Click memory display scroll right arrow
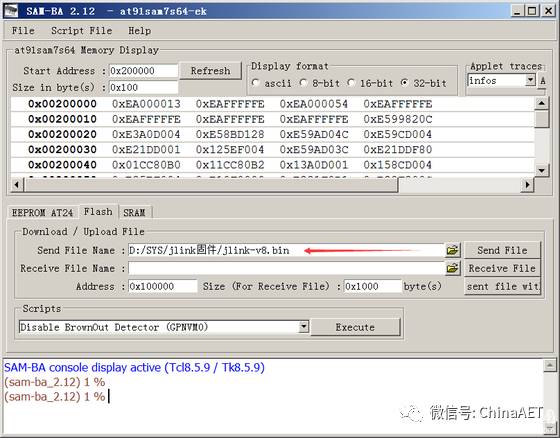560x438 pixels. (527, 185)
